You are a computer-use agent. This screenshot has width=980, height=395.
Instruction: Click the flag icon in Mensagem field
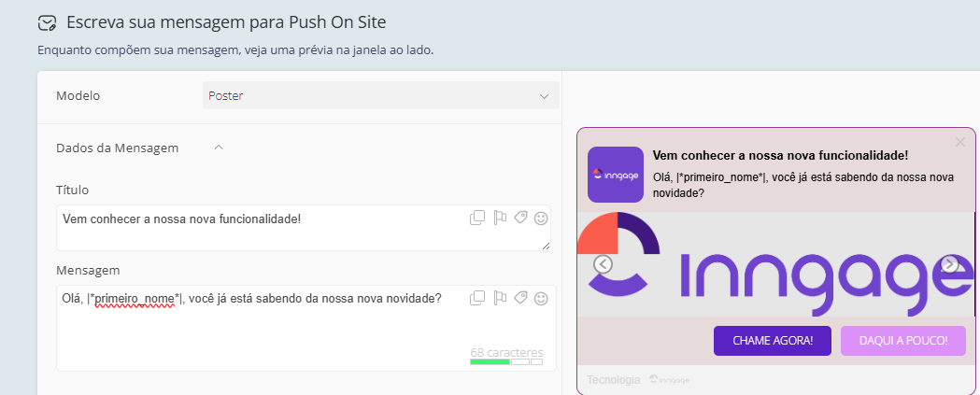(x=500, y=298)
